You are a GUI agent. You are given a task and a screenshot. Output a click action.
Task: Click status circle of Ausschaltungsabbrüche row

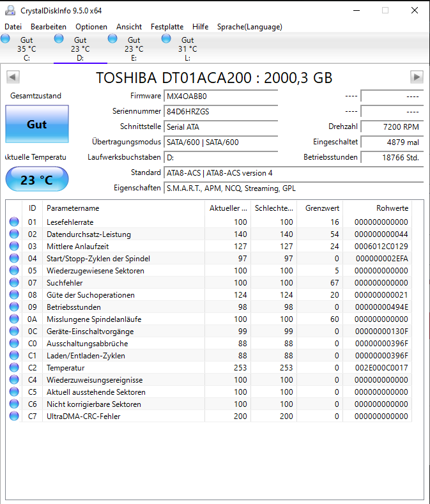14,343
